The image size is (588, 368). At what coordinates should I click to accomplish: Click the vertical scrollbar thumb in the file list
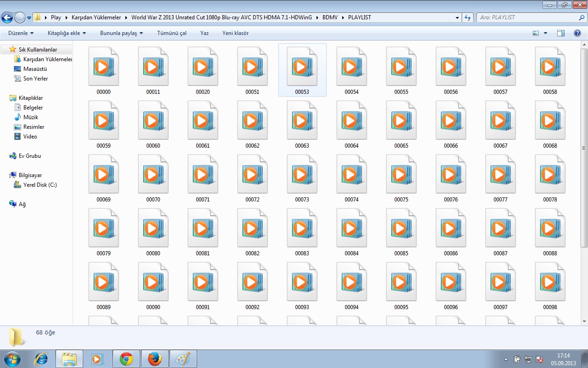click(x=584, y=148)
